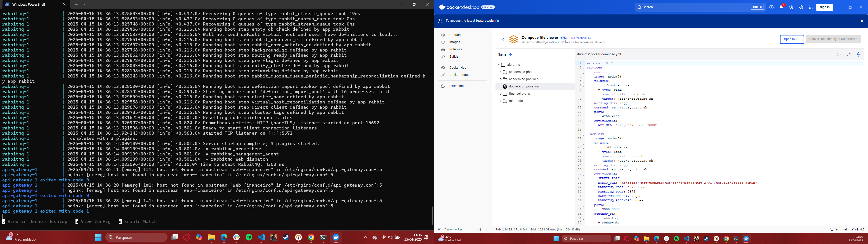Click the battery icon in system tray
Image resolution: width=868 pixels, height=244 pixels.
pos(398,237)
